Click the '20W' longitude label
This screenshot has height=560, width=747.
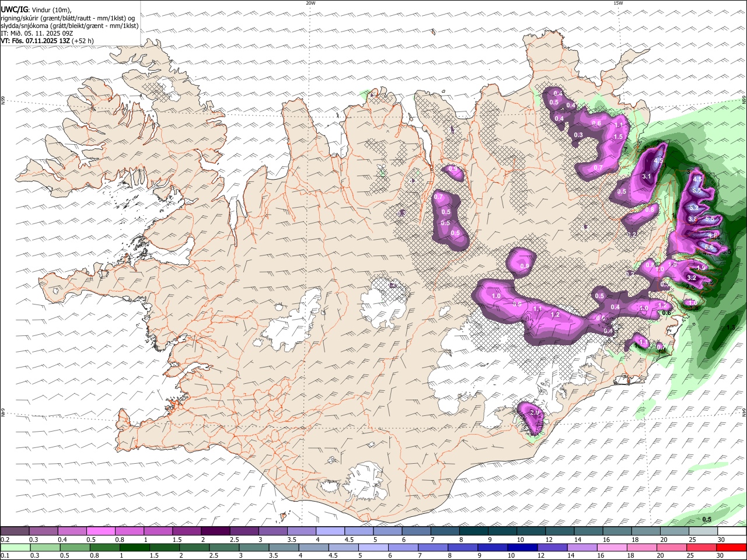(x=310, y=3)
